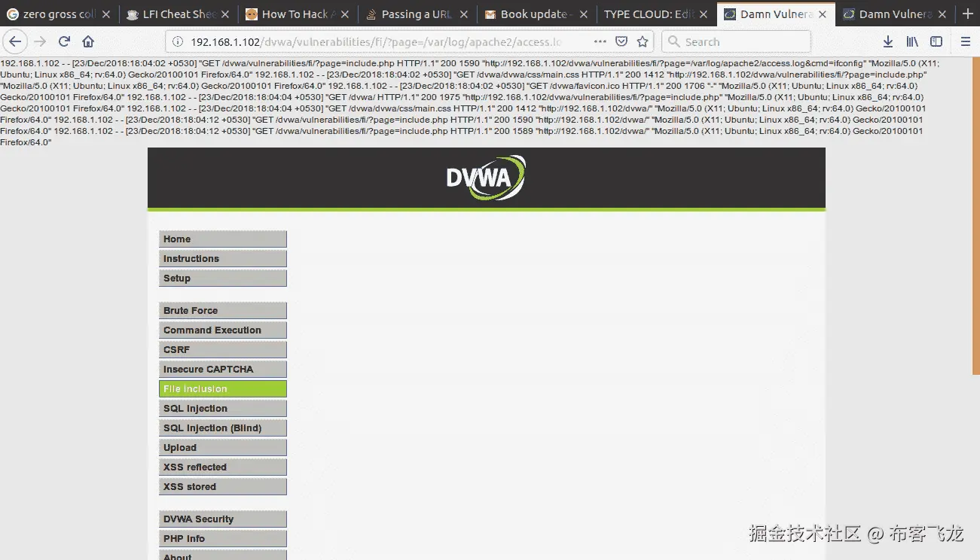The width and height of the screenshot is (980, 560).
Task: Click the DVWA logo banner
Action: tap(486, 178)
